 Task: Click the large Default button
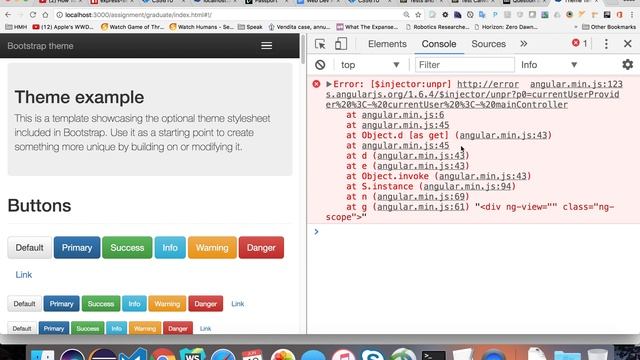point(29,248)
